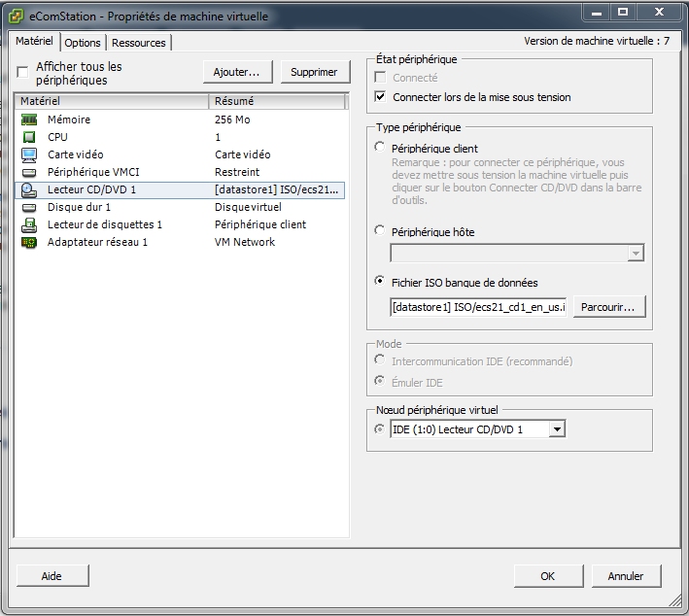Click the 'Restreint' VMCI summary value
The height and width of the screenshot is (616, 689).
[237, 172]
